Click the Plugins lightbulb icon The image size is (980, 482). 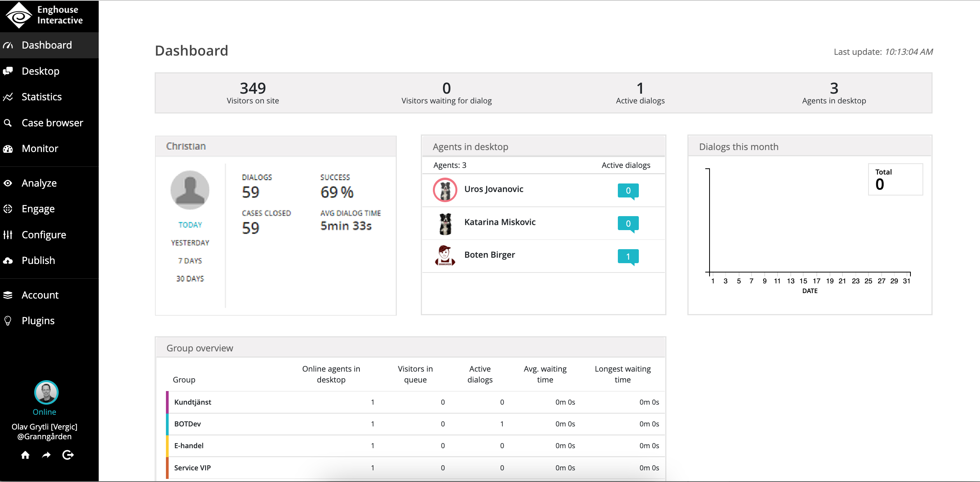pyautogui.click(x=8, y=321)
